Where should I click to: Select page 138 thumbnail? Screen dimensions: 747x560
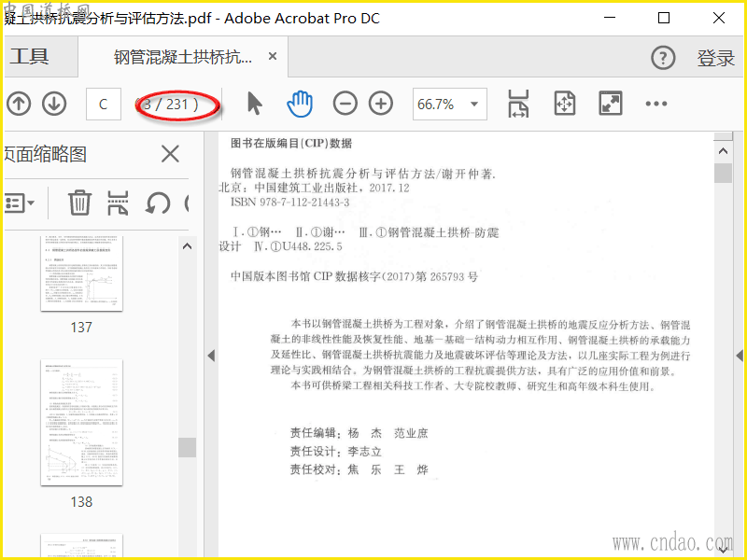(81, 423)
